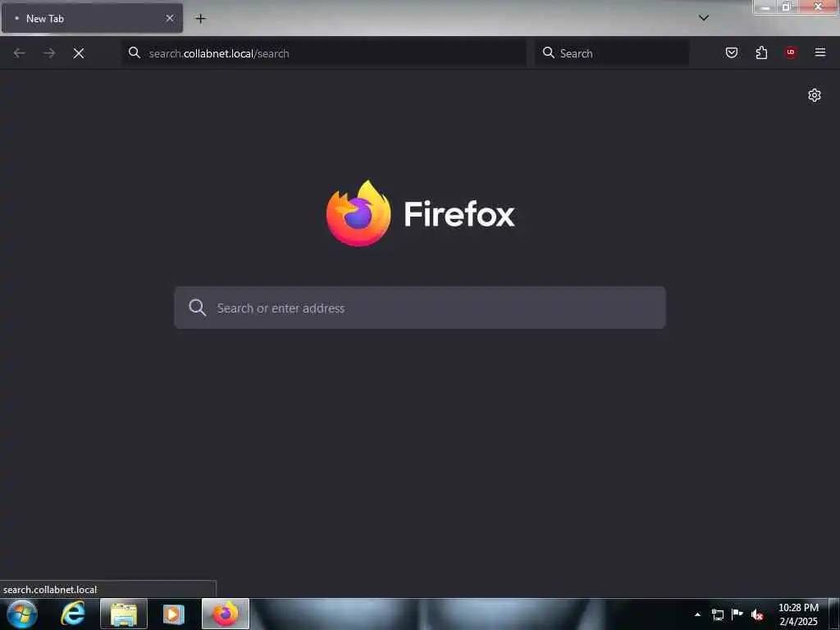Image resolution: width=840 pixels, height=630 pixels.
Task: Open the Extensions puzzle menu
Action: 761,52
